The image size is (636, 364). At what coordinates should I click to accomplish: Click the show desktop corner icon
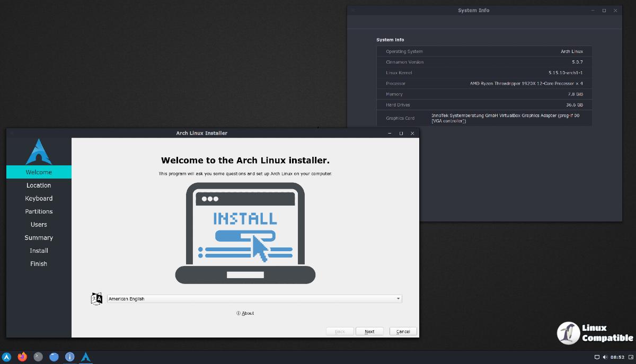point(631,357)
